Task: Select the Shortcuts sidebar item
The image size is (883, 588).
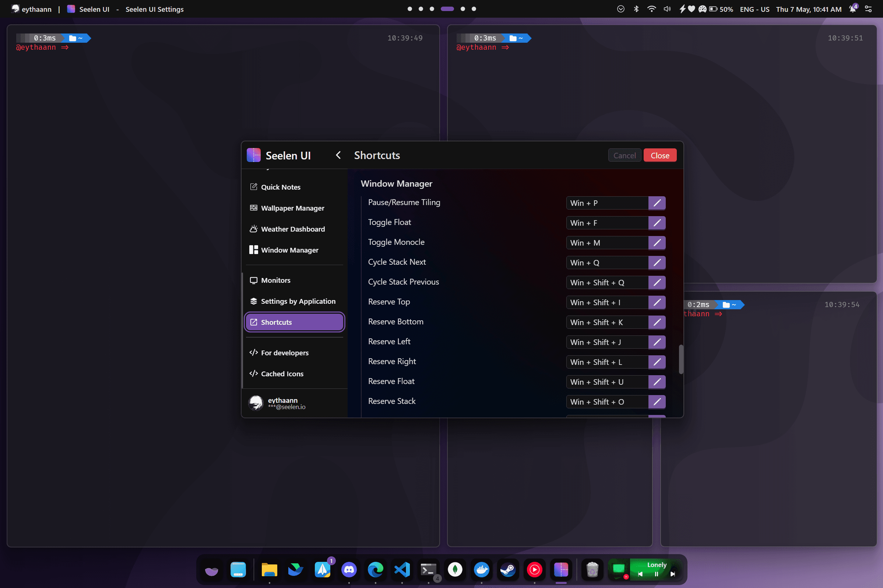Action: tap(294, 322)
